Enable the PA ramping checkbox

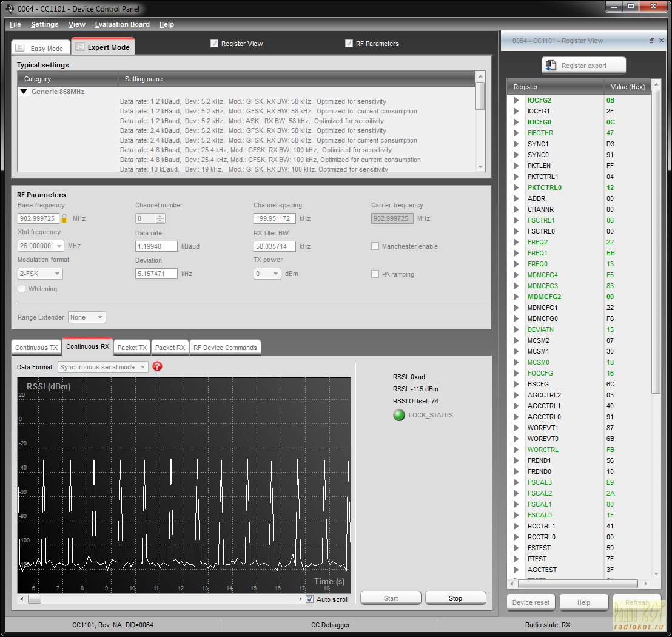[x=375, y=274]
